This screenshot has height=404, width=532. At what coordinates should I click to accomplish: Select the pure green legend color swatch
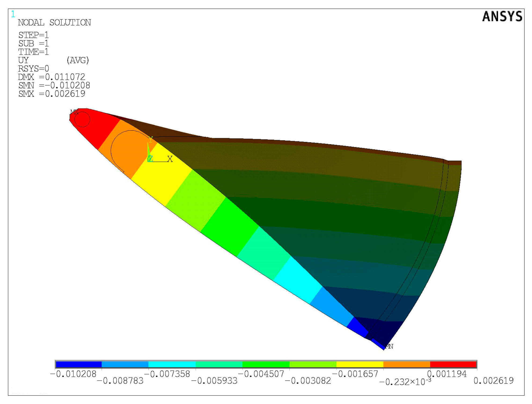click(265, 364)
